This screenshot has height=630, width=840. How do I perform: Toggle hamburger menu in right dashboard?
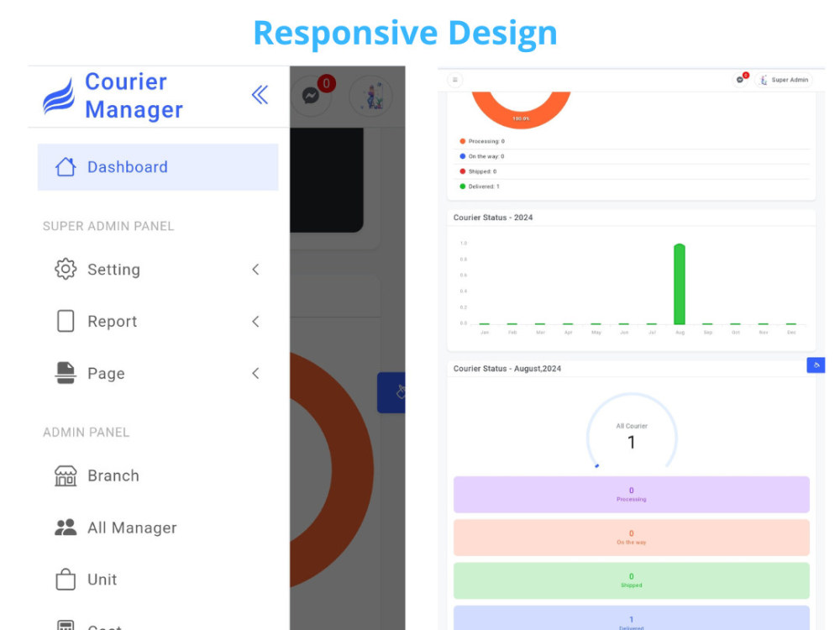[454, 80]
